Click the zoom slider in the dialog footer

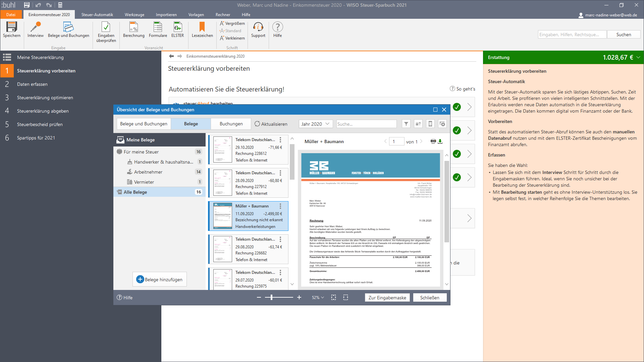tap(271, 297)
